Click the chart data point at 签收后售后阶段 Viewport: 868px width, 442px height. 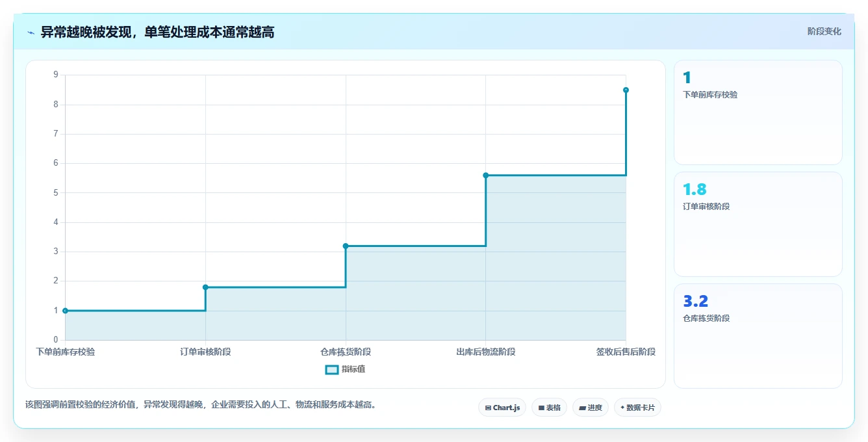(x=626, y=90)
